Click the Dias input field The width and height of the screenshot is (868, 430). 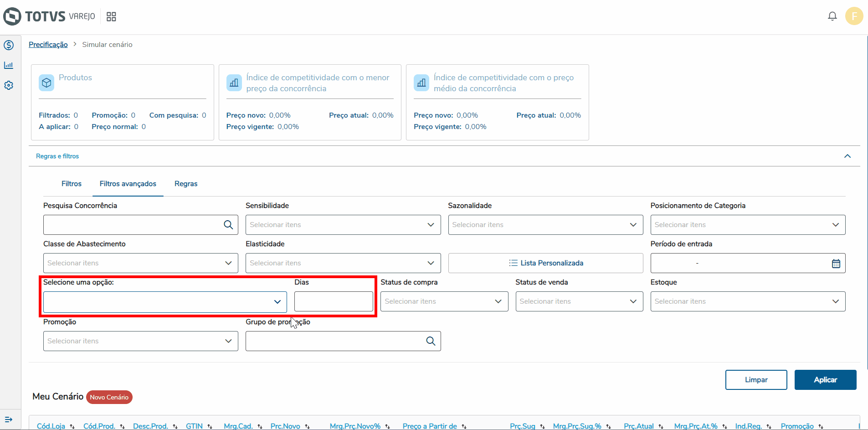click(334, 301)
